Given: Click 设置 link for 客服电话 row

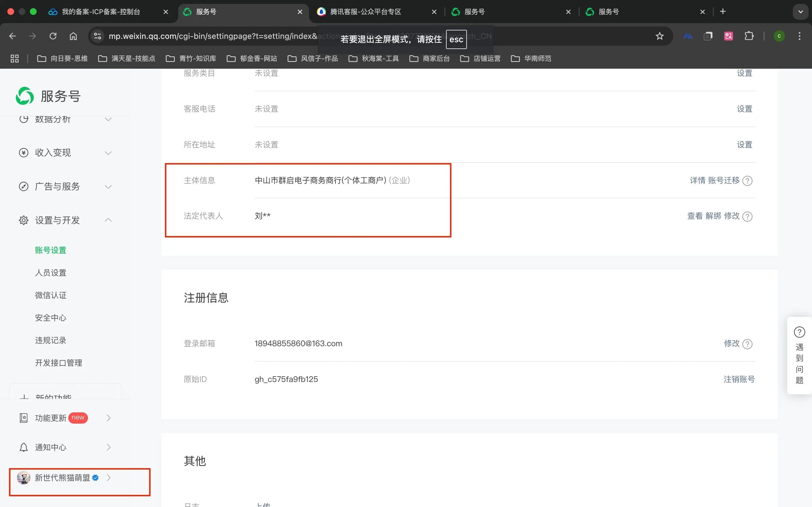Looking at the screenshot, I should click(x=744, y=109).
